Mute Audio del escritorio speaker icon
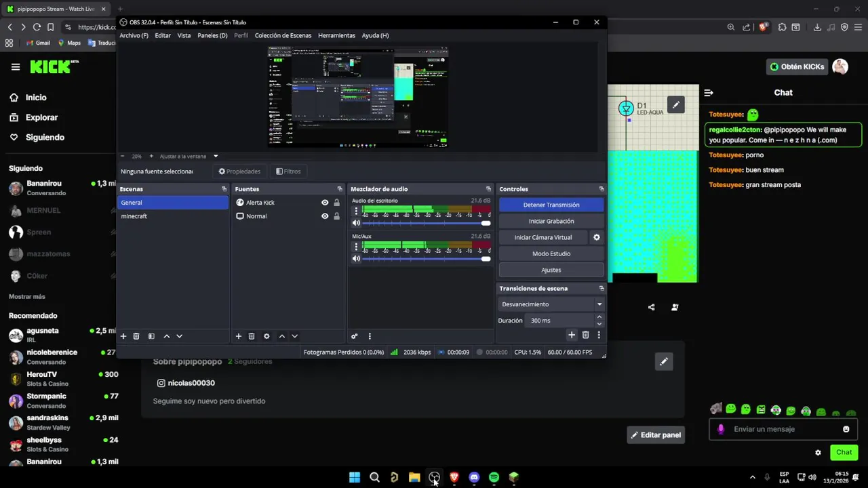Viewport: 868px width, 488px height. point(356,223)
